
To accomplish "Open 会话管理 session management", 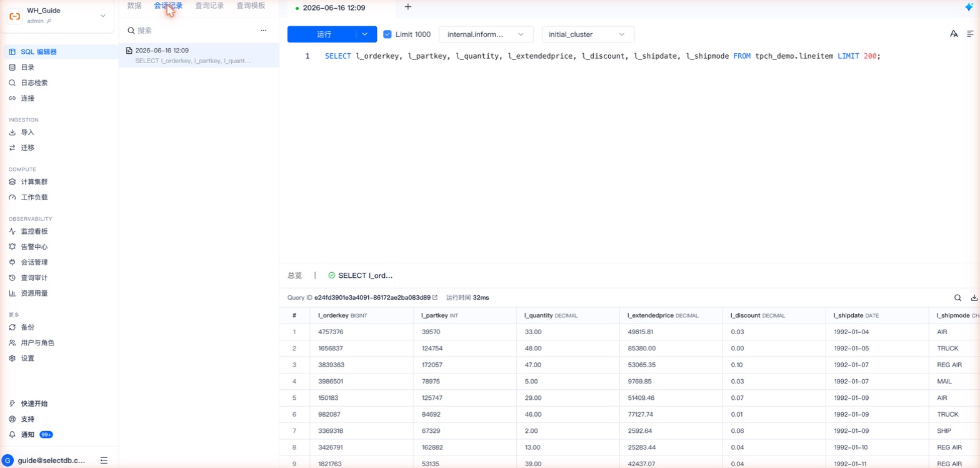I will [59, 262].
